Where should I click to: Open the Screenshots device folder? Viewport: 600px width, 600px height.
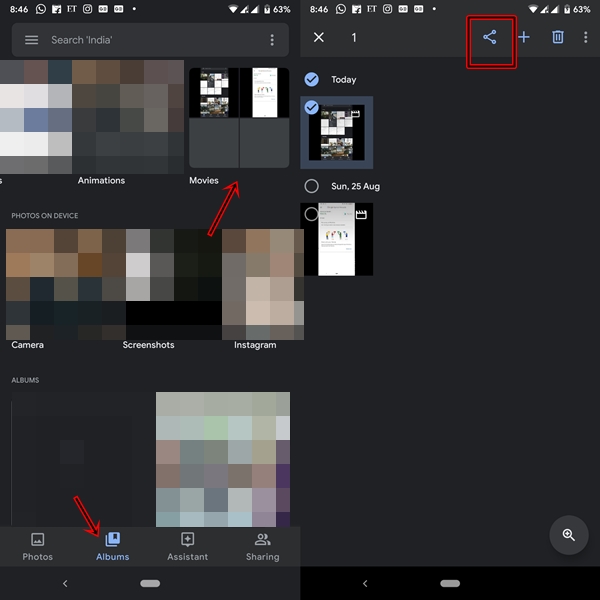click(x=174, y=284)
